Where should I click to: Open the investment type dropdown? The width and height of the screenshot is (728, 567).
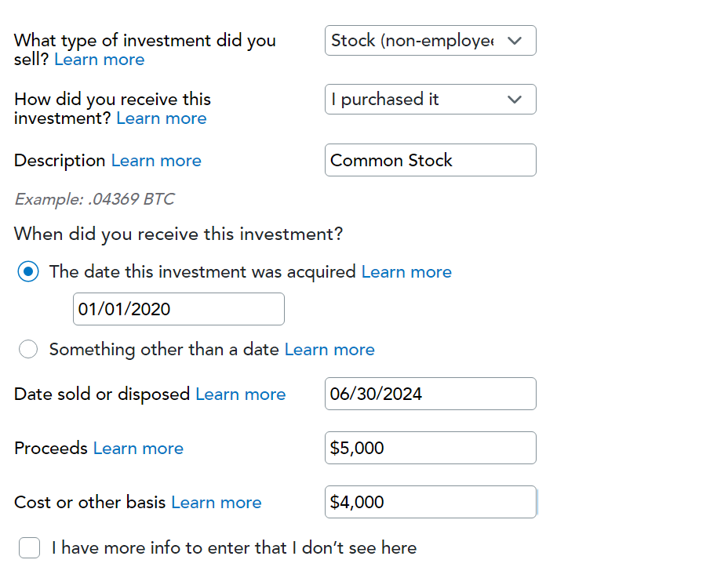point(430,41)
